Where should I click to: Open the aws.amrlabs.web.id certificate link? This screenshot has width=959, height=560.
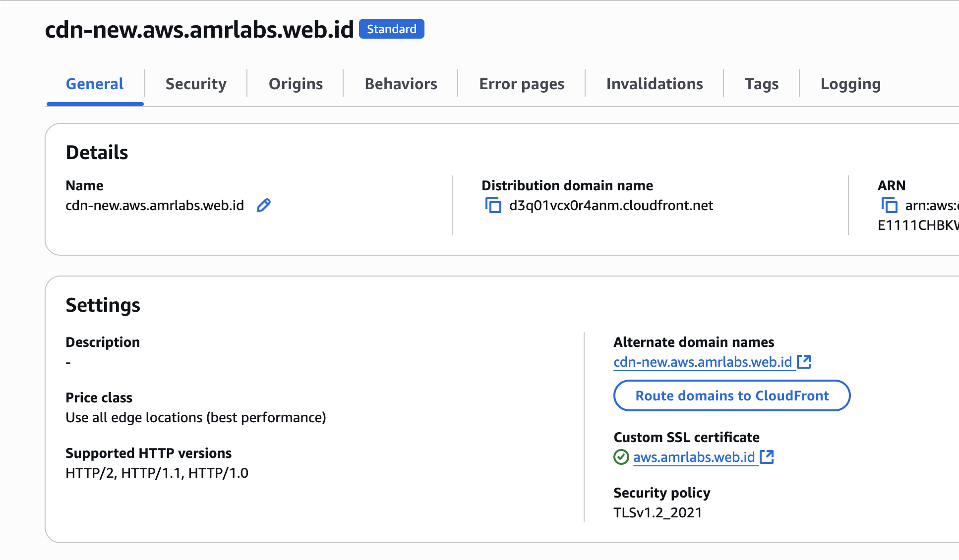694,457
